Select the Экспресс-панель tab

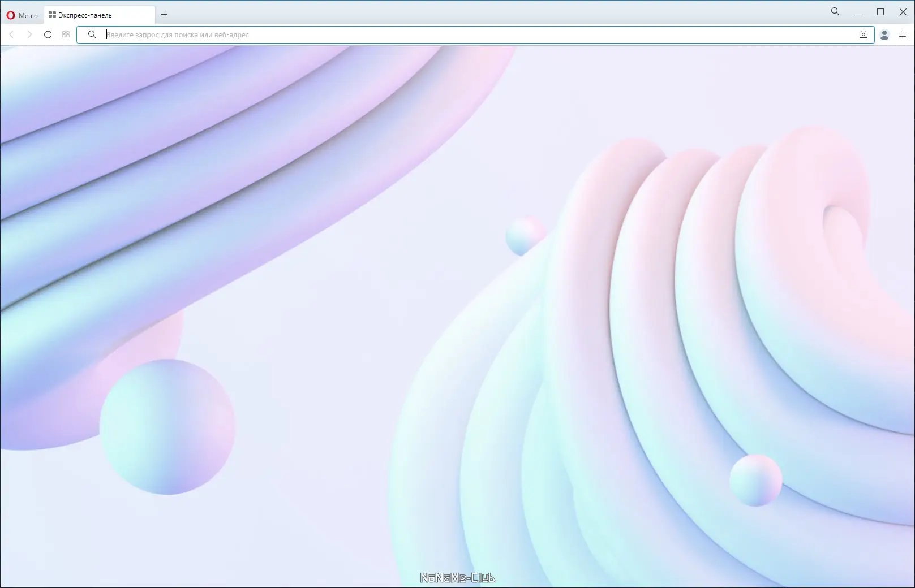click(x=99, y=15)
